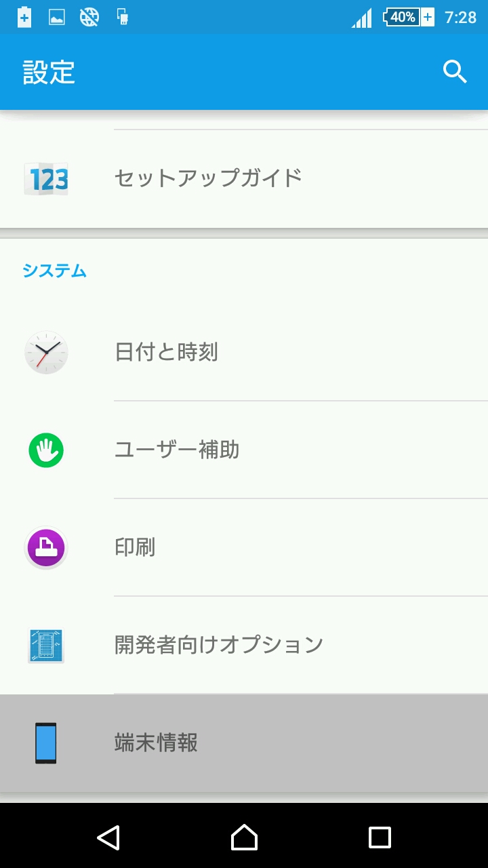Open 日付と時刻 settings

point(166,353)
